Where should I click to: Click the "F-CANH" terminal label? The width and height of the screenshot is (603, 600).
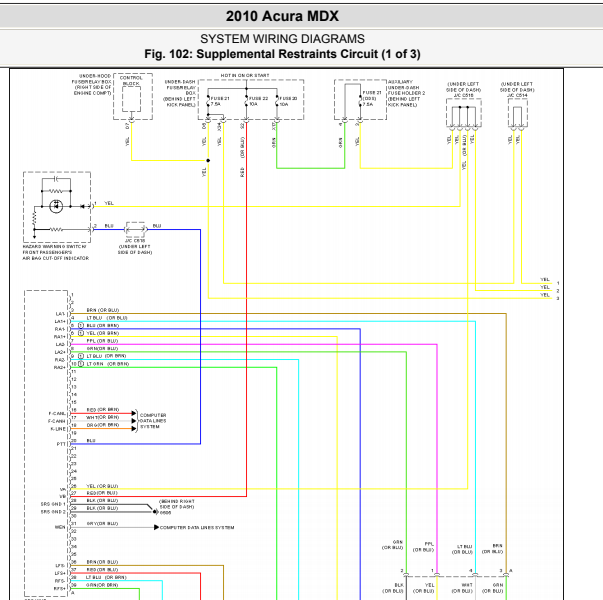click(57, 421)
